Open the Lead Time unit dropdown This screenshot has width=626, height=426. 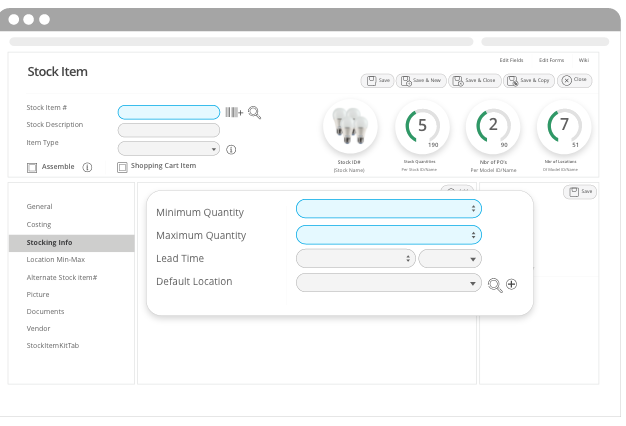pos(450,258)
